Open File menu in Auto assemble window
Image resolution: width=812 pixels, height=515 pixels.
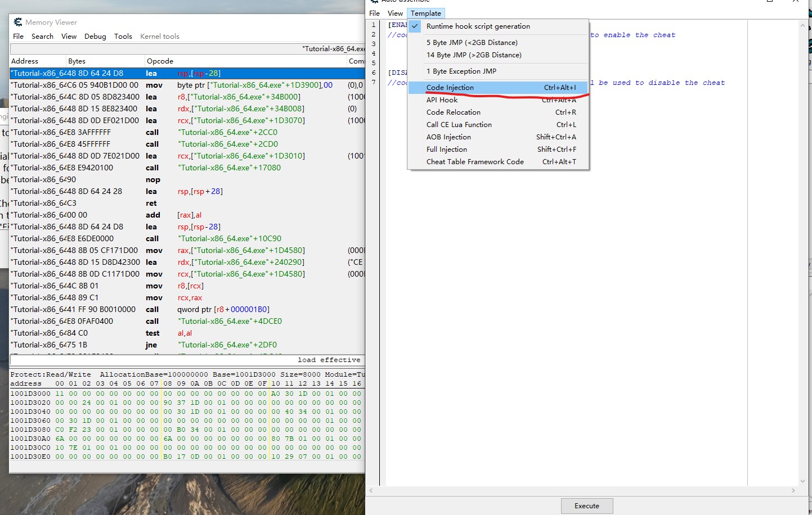point(375,13)
